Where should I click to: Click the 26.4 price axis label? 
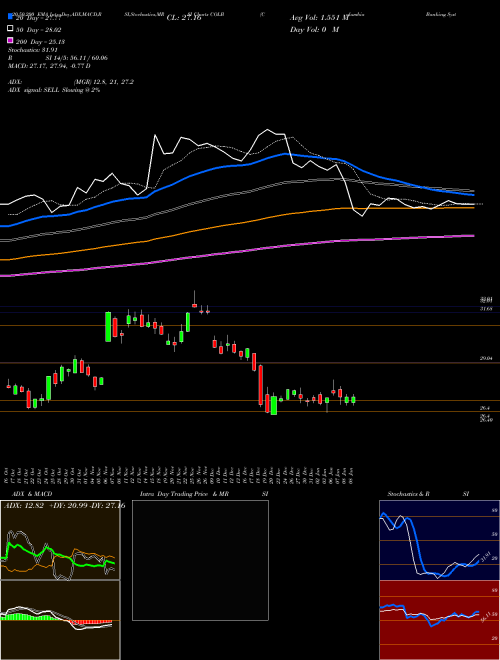coord(485,408)
